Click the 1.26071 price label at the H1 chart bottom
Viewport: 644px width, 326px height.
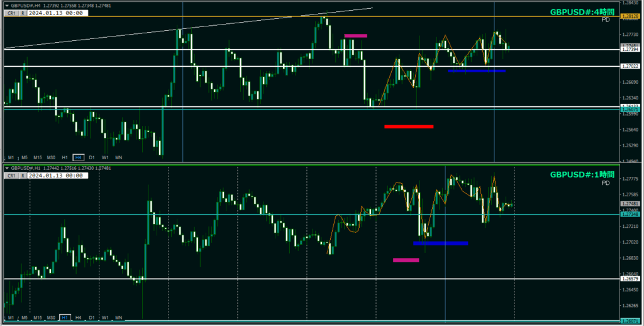[x=630, y=321]
